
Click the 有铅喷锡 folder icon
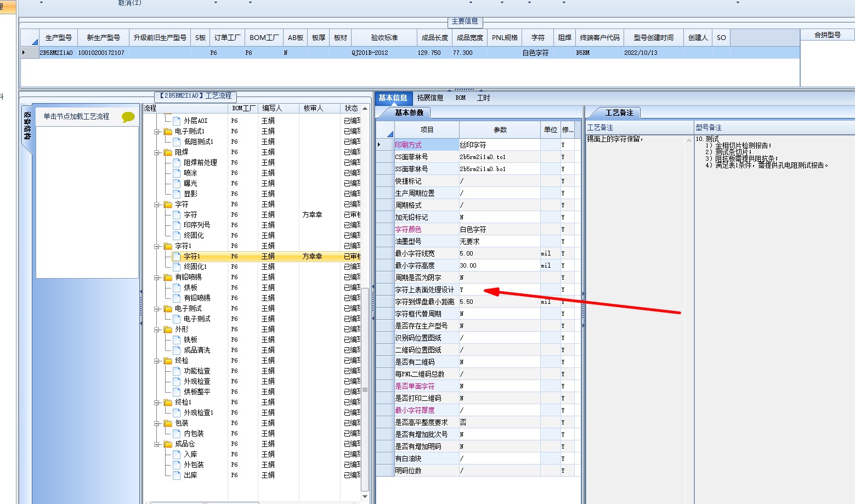168,277
